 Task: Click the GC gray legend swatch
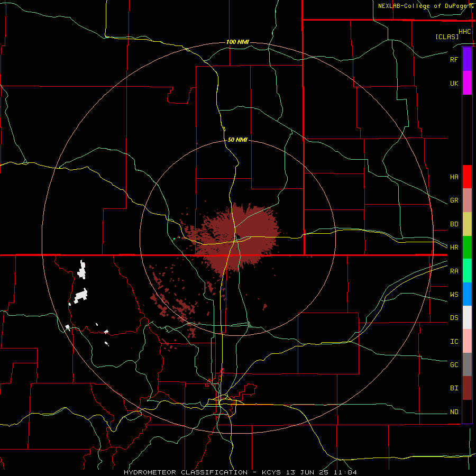tap(467, 364)
